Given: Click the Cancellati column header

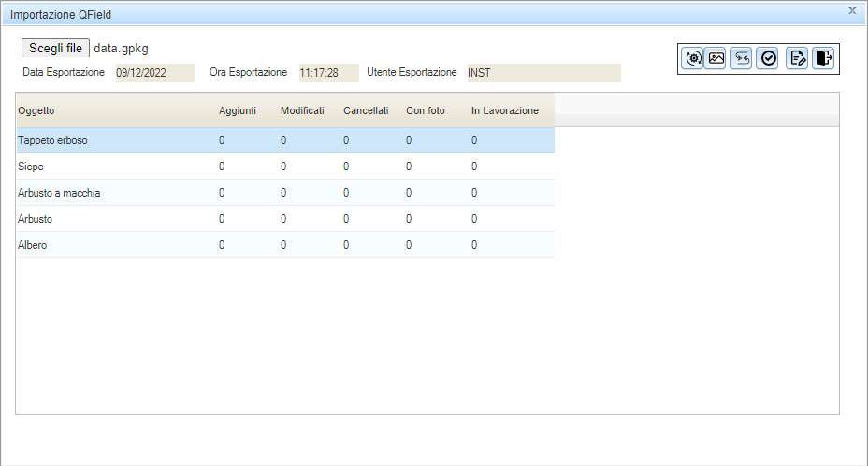Looking at the screenshot, I should [366, 110].
